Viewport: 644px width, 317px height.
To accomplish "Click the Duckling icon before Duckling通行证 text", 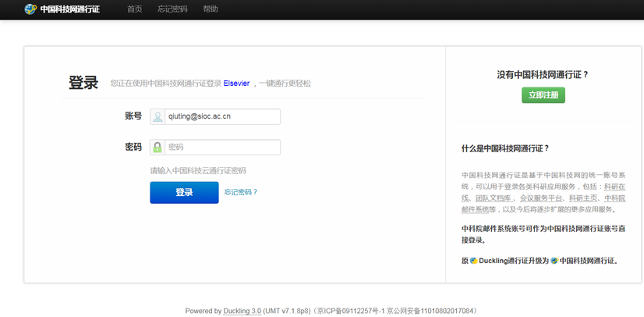I will click(473, 261).
